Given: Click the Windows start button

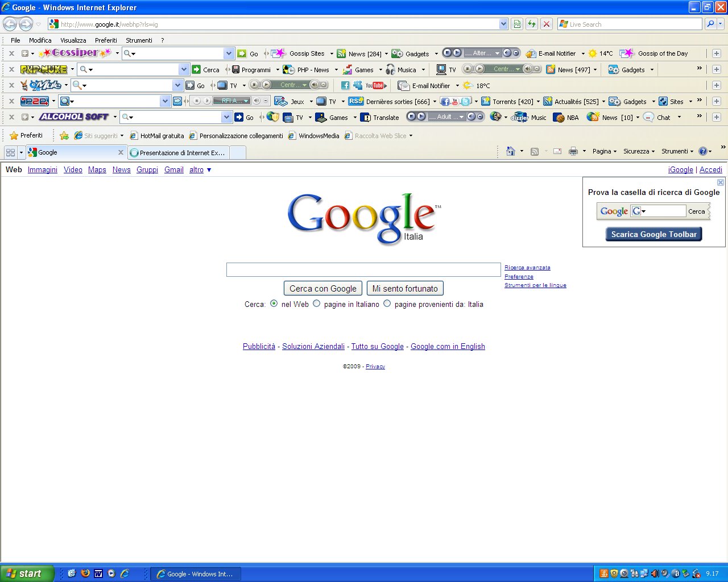Looking at the screenshot, I should pos(27,573).
